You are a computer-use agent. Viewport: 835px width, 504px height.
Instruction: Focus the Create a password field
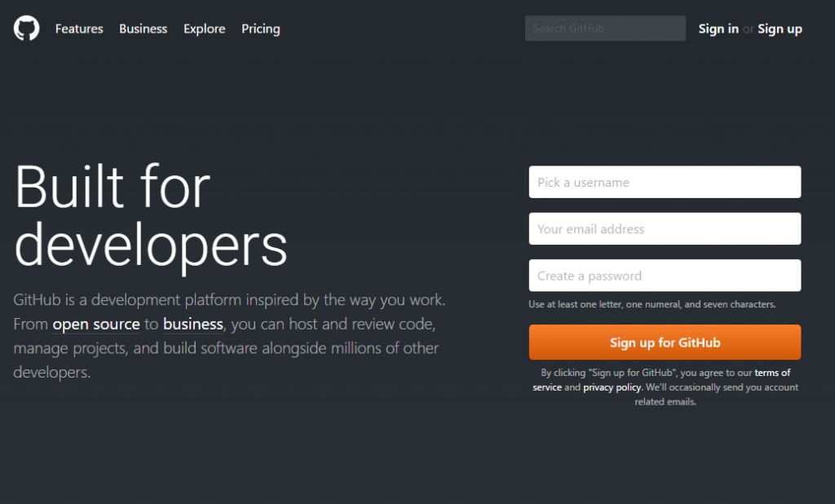665,276
